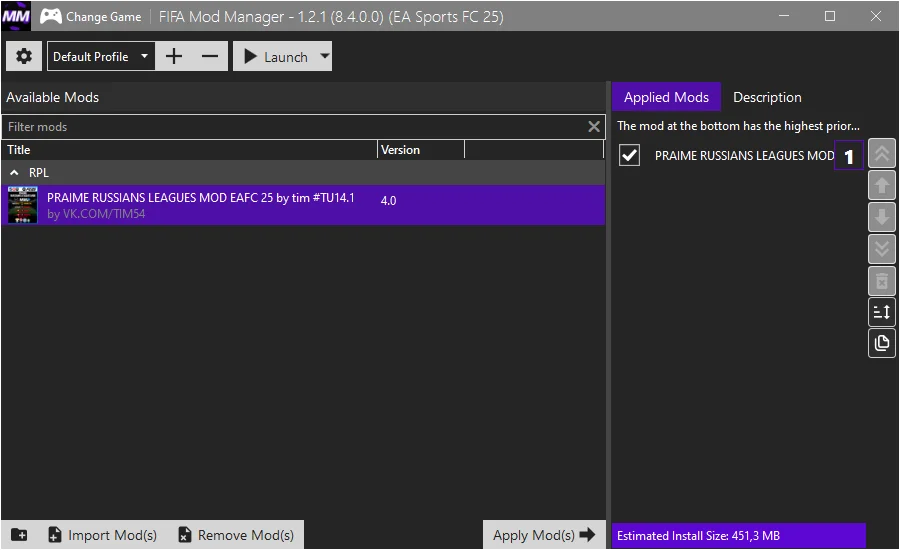This screenshot has height=550, width=900.
Task: Launch the game
Action: 276,56
